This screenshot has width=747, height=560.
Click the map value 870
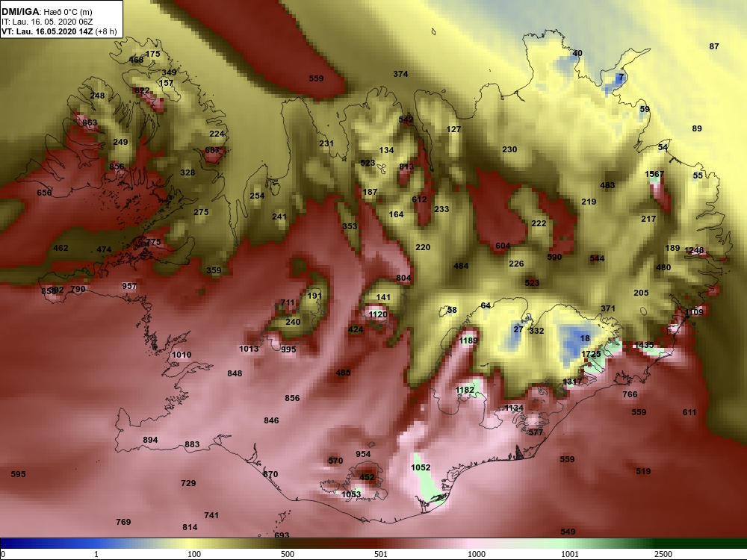[270, 474]
